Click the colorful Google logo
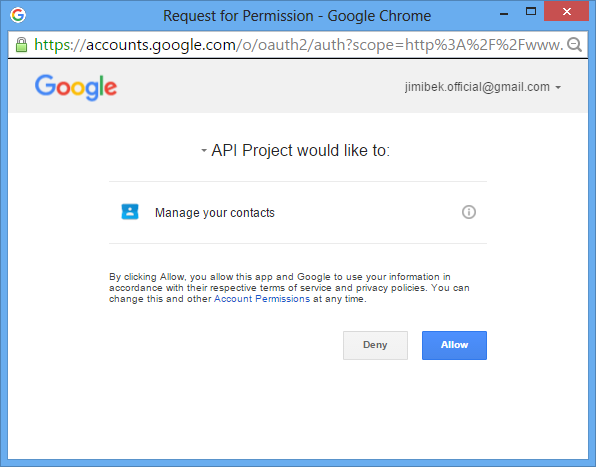The height and width of the screenshot is (467, 596). (76, 87)
